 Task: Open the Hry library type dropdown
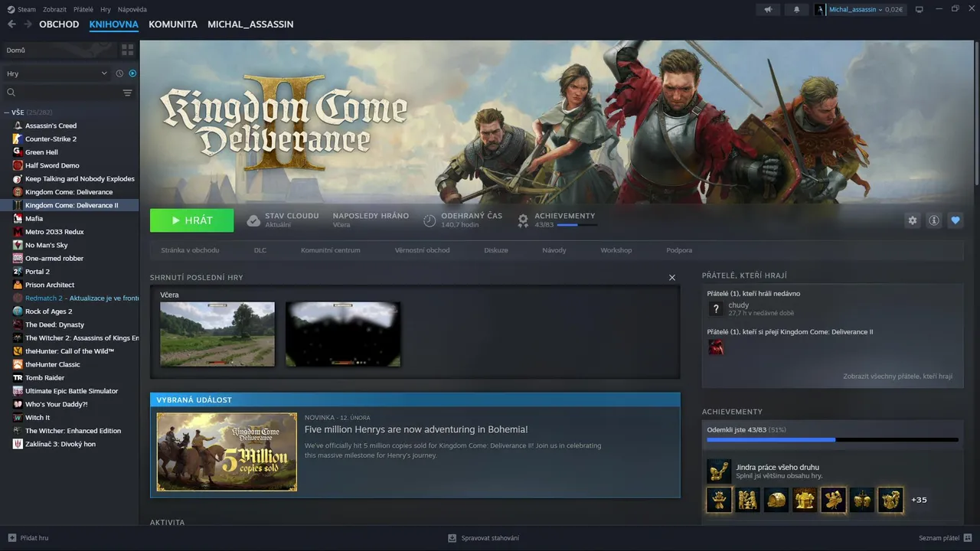pos(57,73)
